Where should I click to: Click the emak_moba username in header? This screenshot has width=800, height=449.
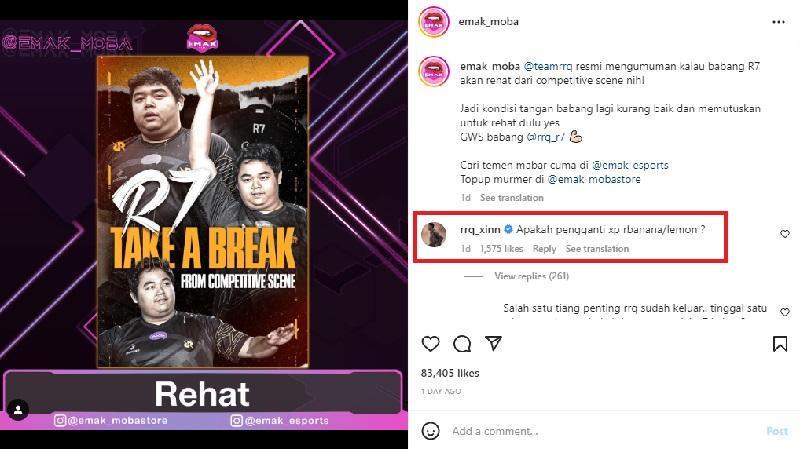point(489,21)
